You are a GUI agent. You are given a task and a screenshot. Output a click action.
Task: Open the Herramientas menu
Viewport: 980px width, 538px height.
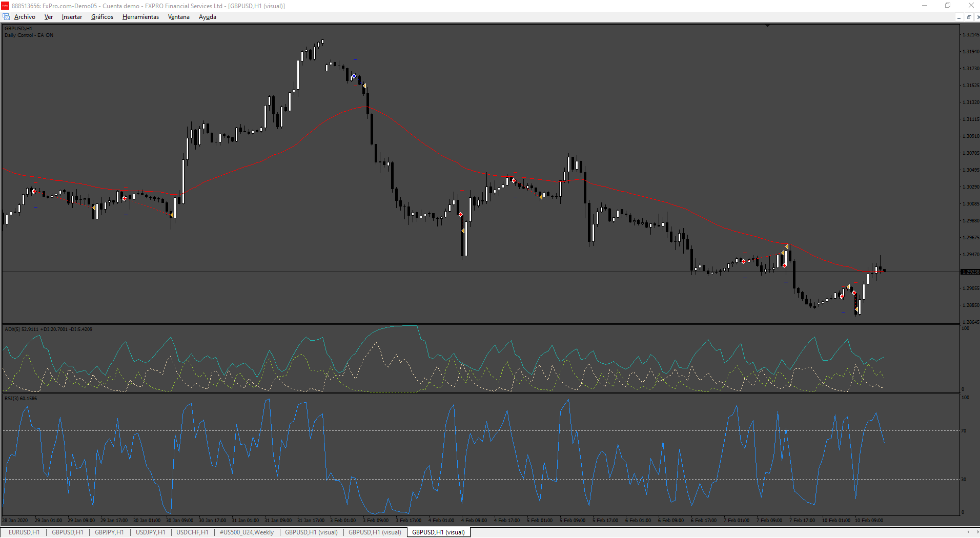point(140,17)
